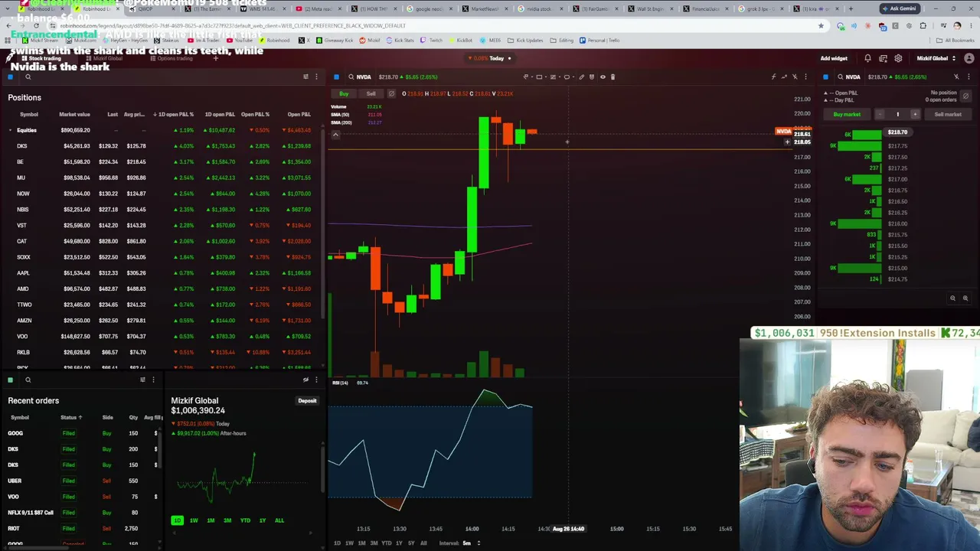Collapse the chart indicator legend with the chevron

(335, 135)
